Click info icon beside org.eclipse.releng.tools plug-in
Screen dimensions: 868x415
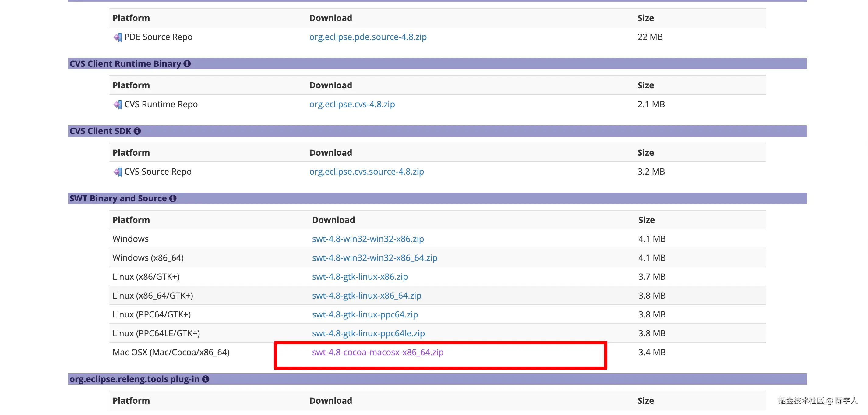coord(206,379)
